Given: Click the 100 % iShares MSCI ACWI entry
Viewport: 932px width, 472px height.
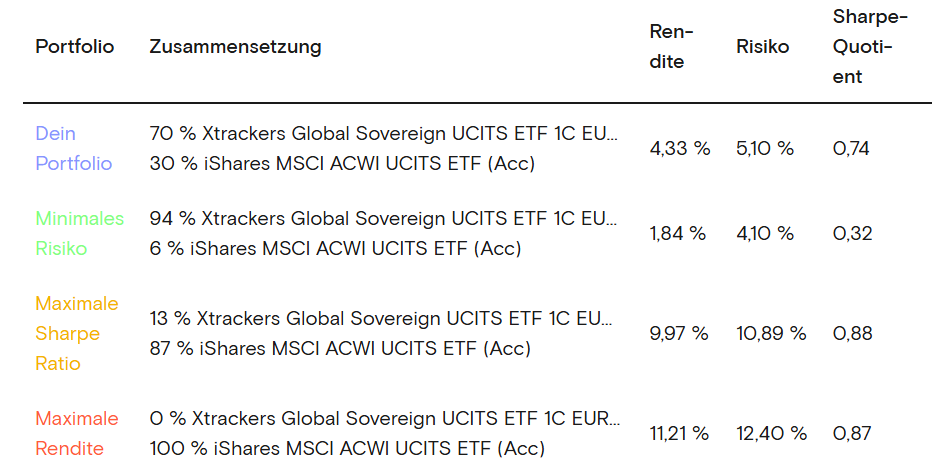Looking at the screenshot, I should 347,448.
